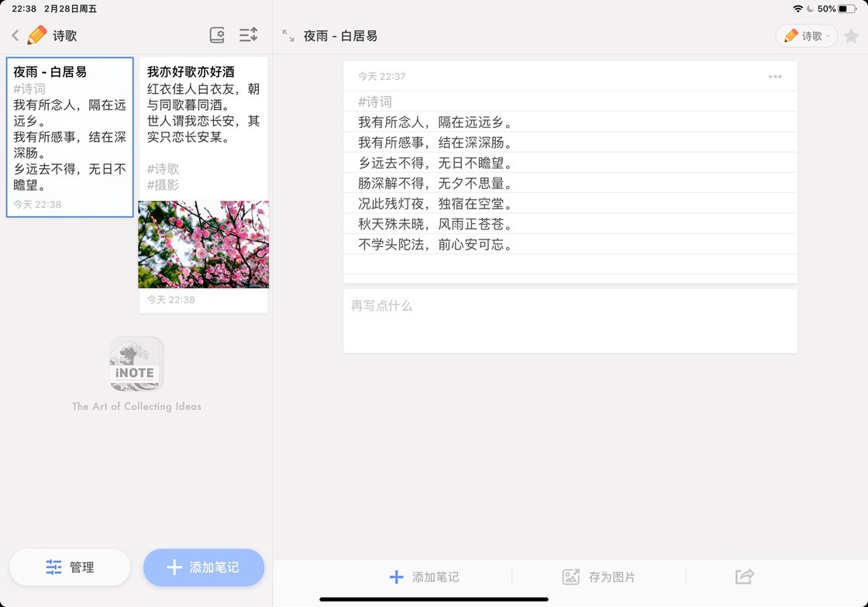Open the sort order icon
This screenshot has height=607, width=868.
coord(248,35)
